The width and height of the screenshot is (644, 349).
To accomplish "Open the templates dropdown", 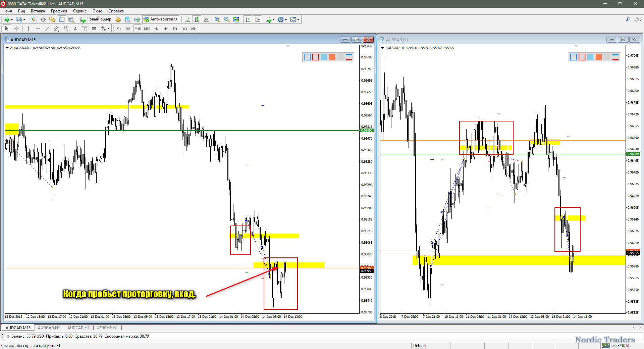I will (295, 19).
